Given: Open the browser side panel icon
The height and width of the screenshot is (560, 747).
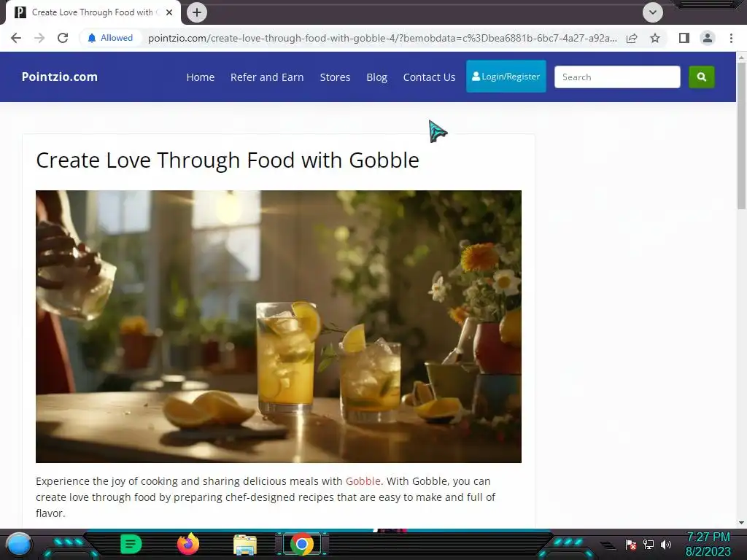Looking at the screenshot, I should coord(684,38).
